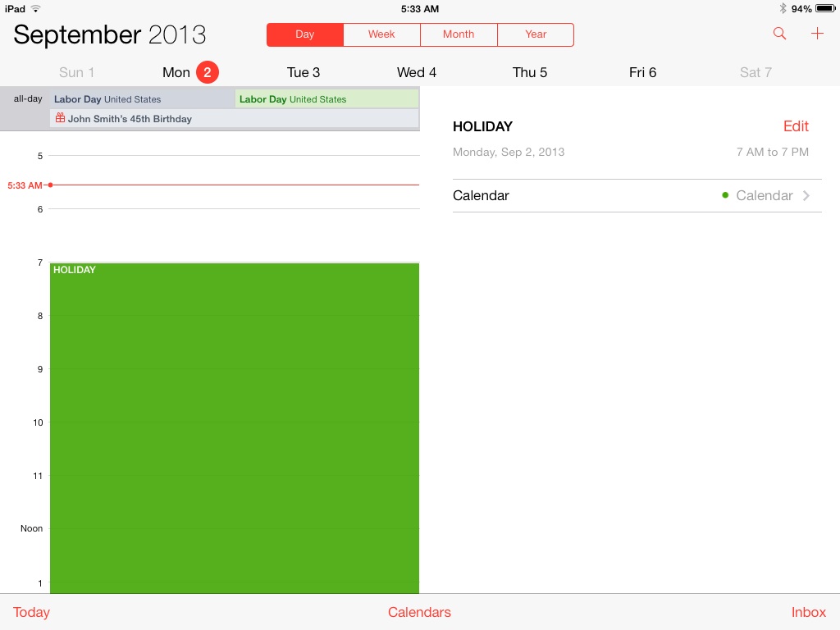Open the green Labor Day all-day event
840x630 pixels.
(x=326, y=99)
